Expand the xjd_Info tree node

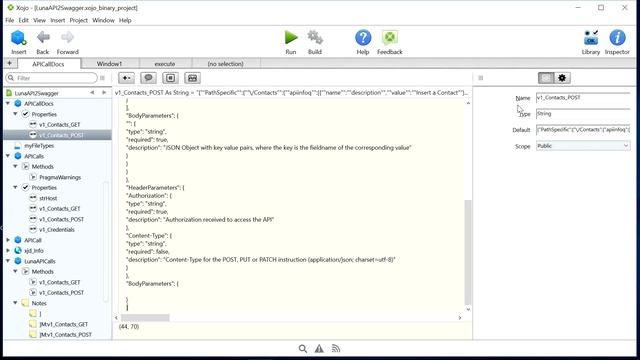[x=8, y=251]
